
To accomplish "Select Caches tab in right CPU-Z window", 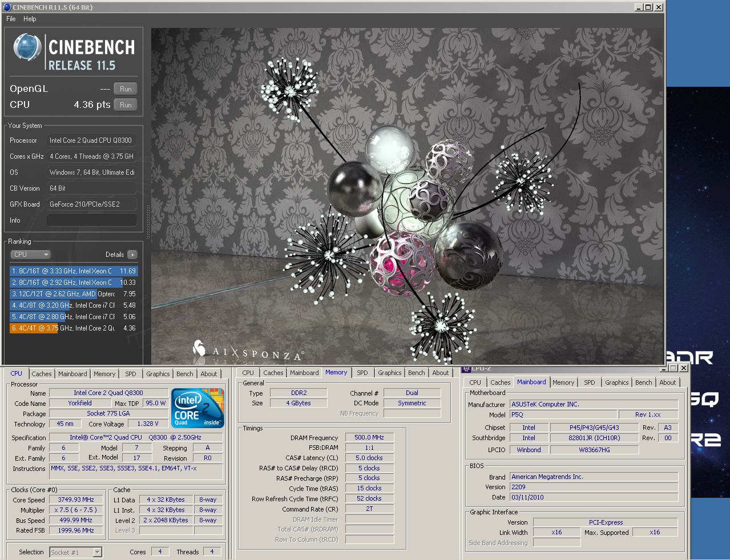I will tap(501, 382).
